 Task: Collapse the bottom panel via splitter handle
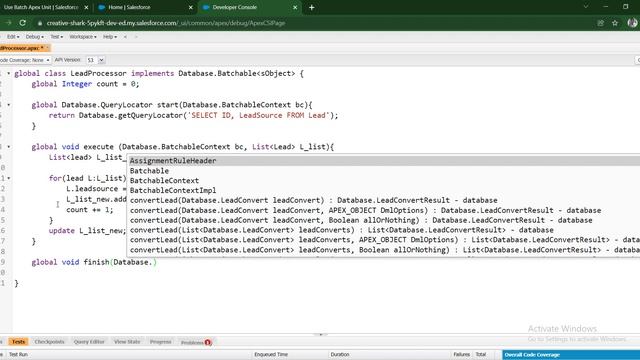click(320, 334)
